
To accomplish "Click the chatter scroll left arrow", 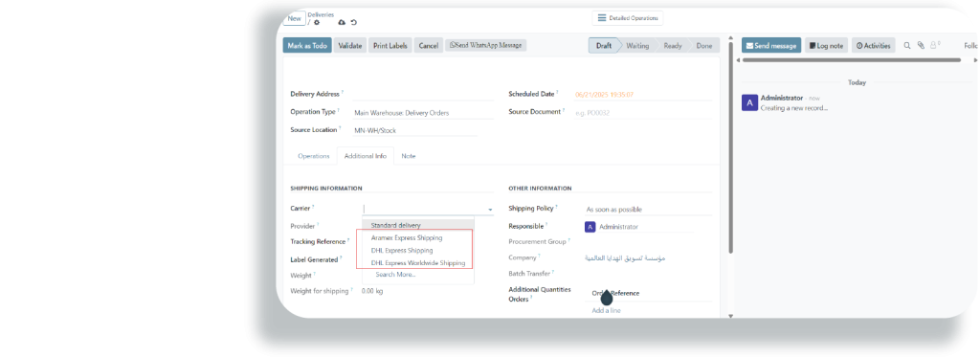I will pyautogui.click(x=738, y=60).
